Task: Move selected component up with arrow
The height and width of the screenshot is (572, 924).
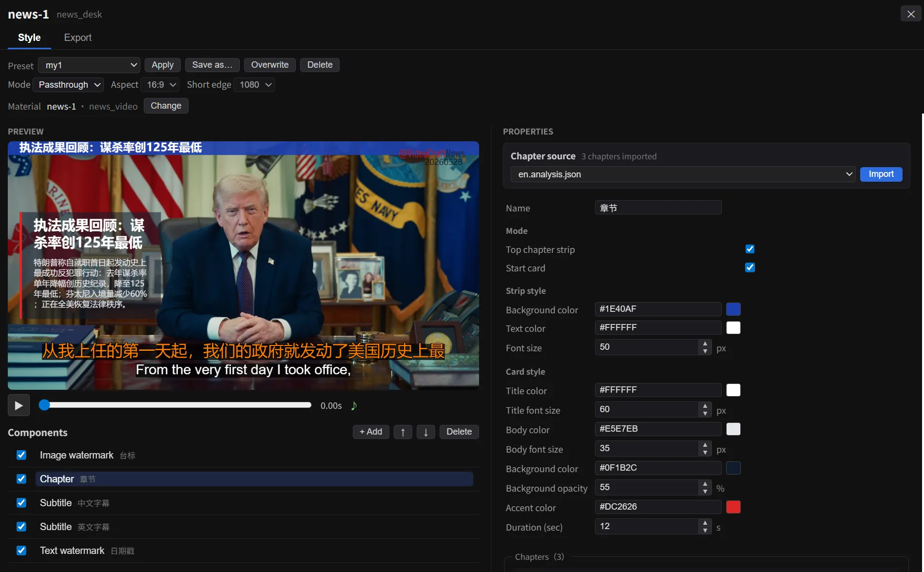Action: coord(403,432)
